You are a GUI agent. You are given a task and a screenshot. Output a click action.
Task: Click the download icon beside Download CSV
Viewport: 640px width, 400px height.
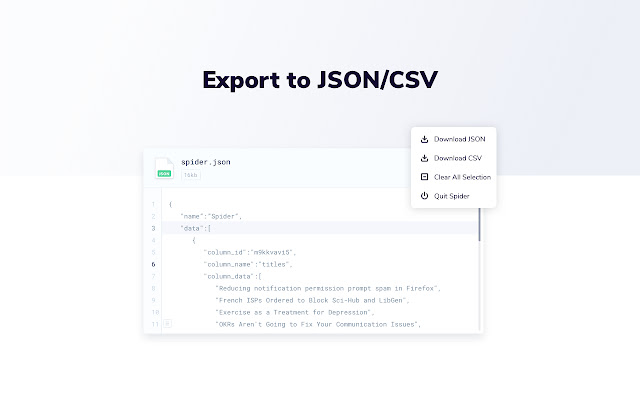(424, 158)
